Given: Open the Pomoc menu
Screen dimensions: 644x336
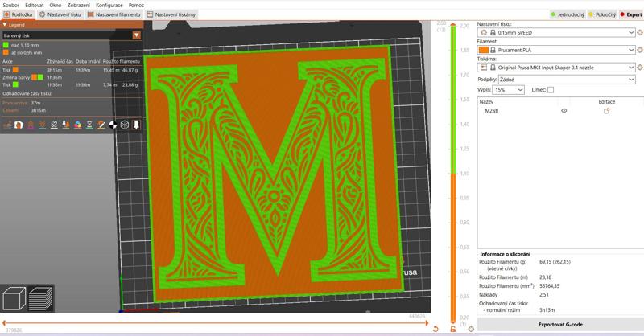Looking at the screenshot, I should coord(136,6).
